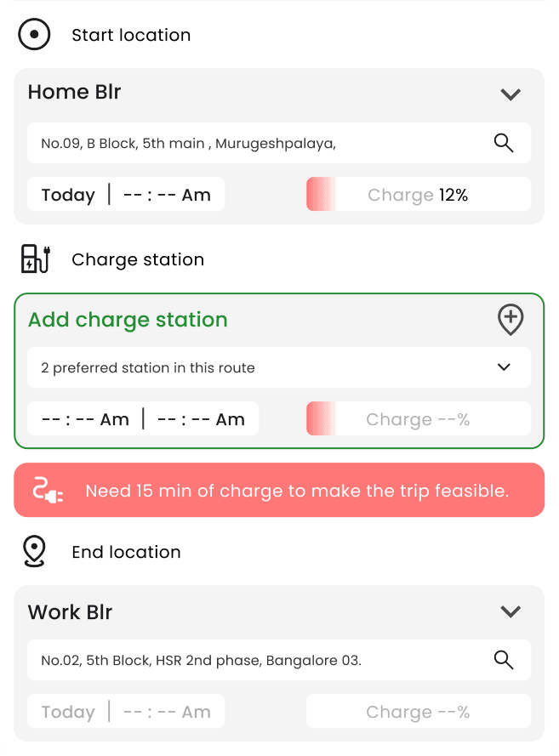Expand the Home Blr location chevron
This screenshot has height=756, width=559.
511,94
